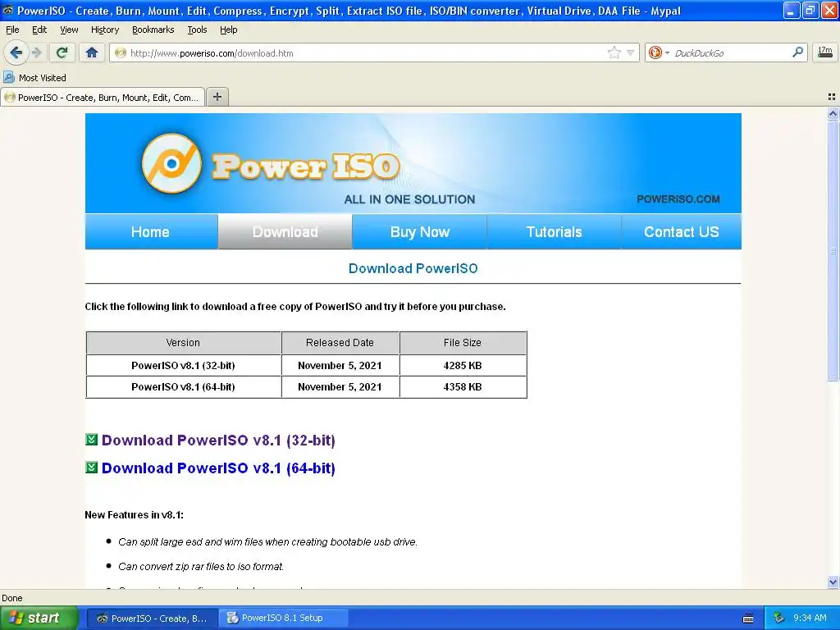Switch to PowerISO 8.1 Setup taskbar button
The height and width of the screenshot is (630, 840).
(284, 619)
